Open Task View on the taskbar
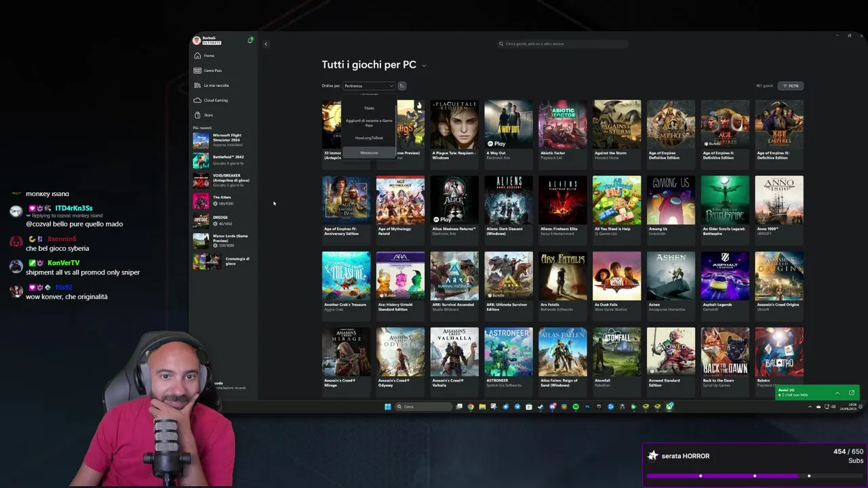Image resolution: width=868 pixels, height=488 pixels. (459, 407)
